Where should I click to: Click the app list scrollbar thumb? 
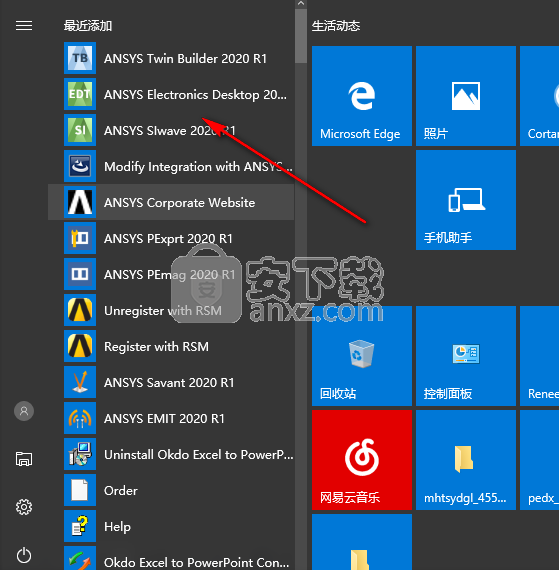[x=301, y=36]
